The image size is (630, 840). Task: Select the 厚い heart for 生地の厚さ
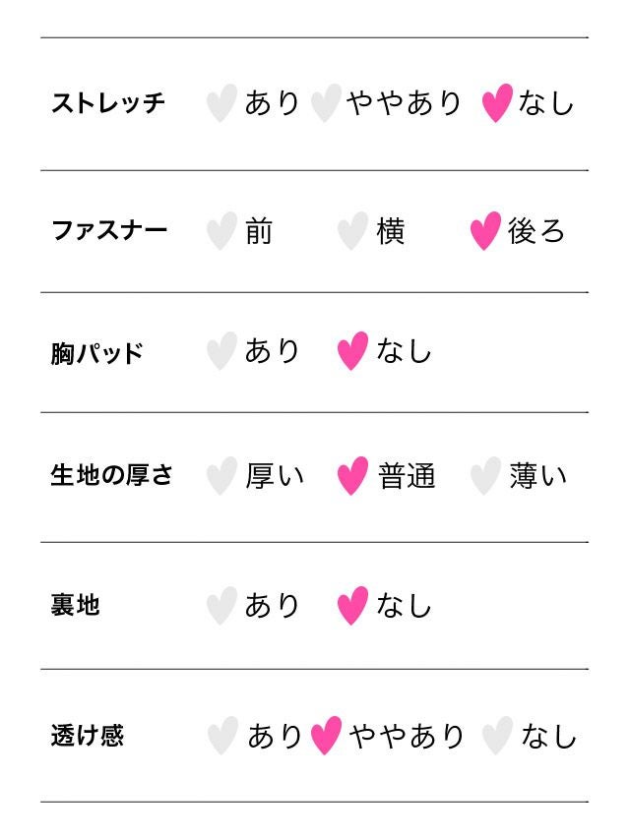coord(222,476)
